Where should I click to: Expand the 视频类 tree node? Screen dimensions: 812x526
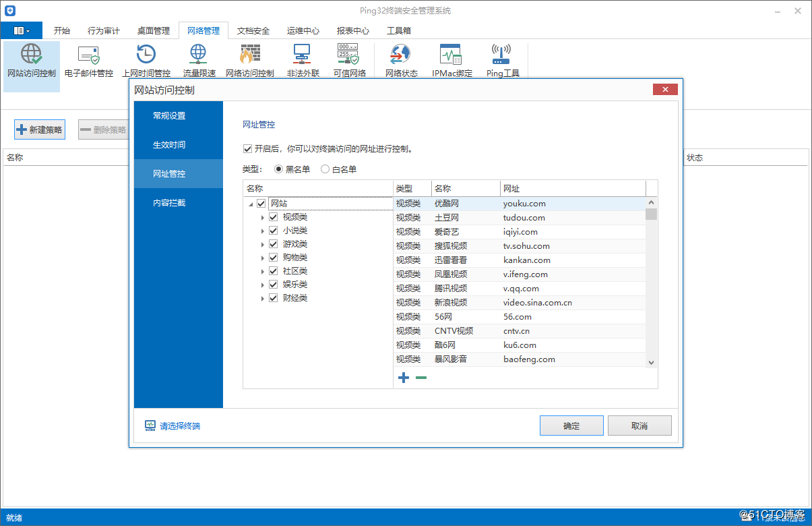click(263, 217)
